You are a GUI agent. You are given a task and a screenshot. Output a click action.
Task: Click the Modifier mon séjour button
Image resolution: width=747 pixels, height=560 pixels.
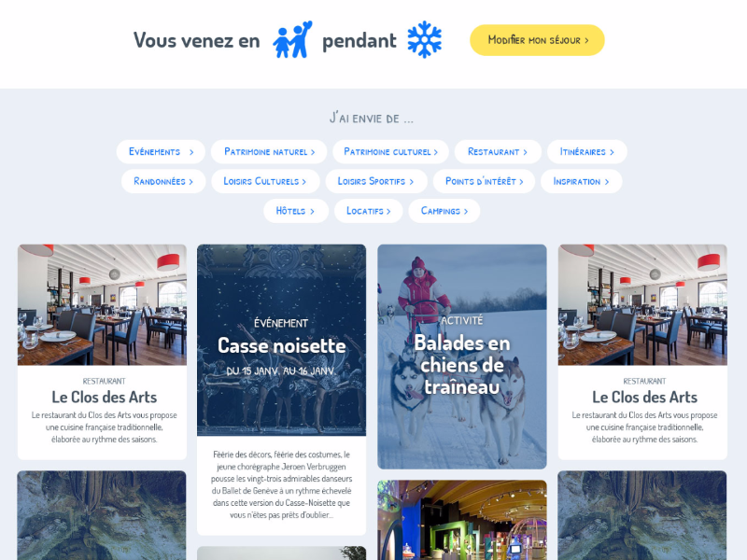pos(537,40)
